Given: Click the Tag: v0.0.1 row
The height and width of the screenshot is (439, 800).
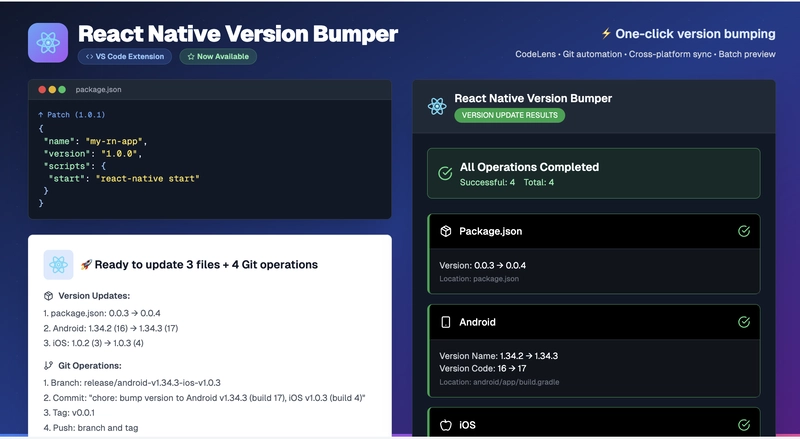Looking at the screenshot, I should 69,412.
